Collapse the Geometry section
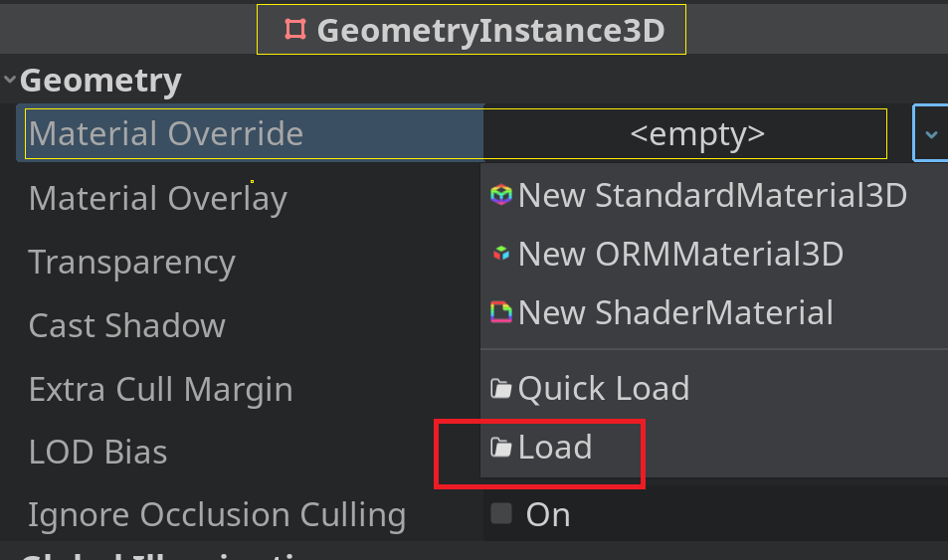Screen dimensions: 948x560 pyautogui.click(x=10, y=80)
